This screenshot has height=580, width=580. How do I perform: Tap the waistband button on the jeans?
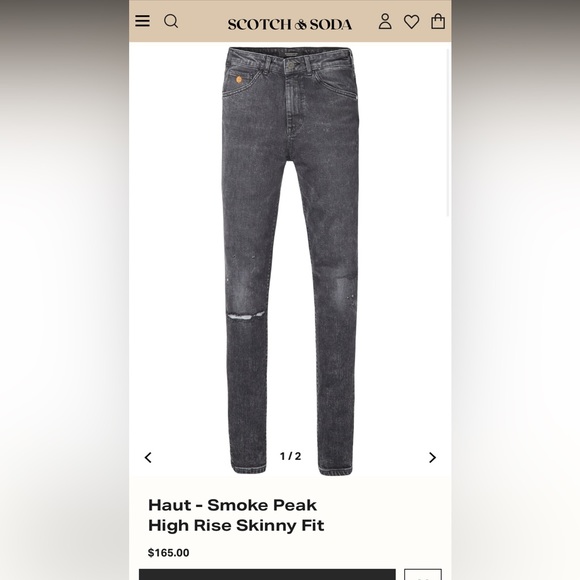coord(290,65)
